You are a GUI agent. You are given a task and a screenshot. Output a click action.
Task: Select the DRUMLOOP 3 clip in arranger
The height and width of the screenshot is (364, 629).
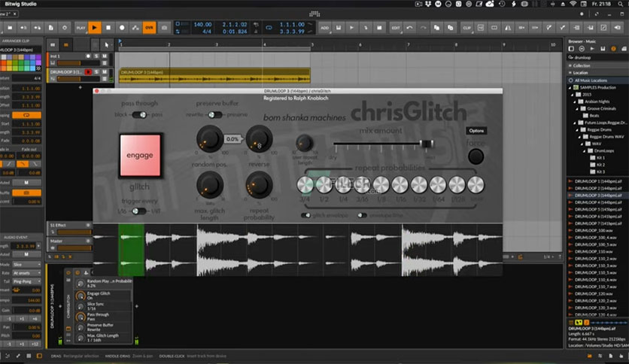214,75
